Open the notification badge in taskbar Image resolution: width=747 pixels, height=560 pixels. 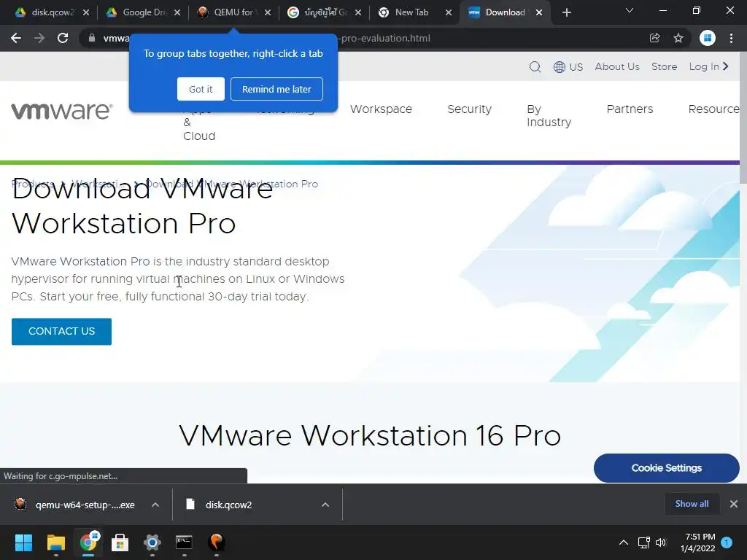click(727, 542)
